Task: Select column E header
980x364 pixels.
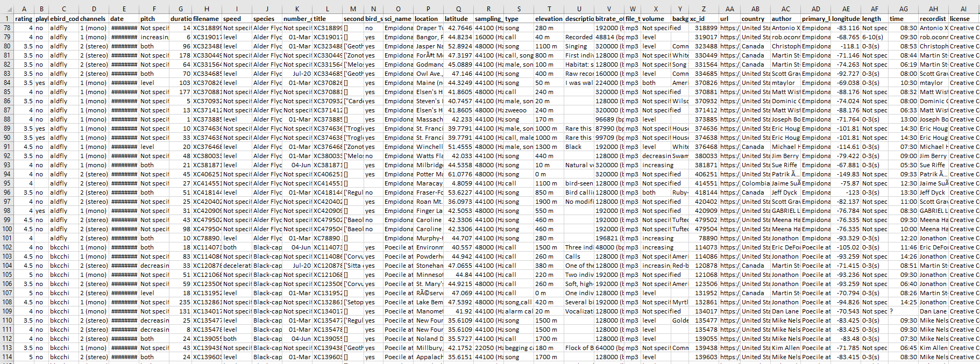Action: [124, 9]
